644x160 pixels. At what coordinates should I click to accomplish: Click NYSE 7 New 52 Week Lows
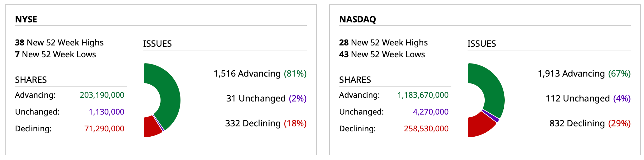(55, 54)
